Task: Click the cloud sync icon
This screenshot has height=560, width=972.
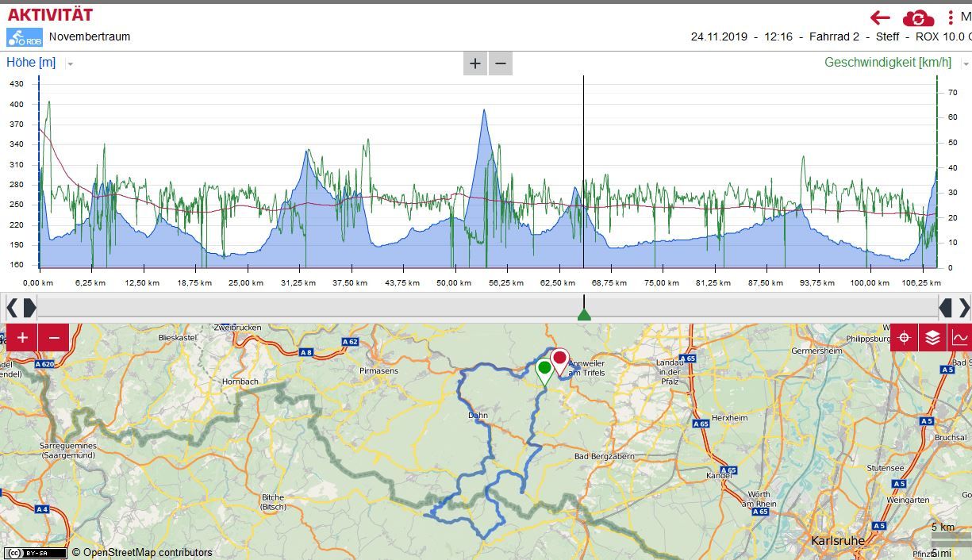Action: [918, 17]
